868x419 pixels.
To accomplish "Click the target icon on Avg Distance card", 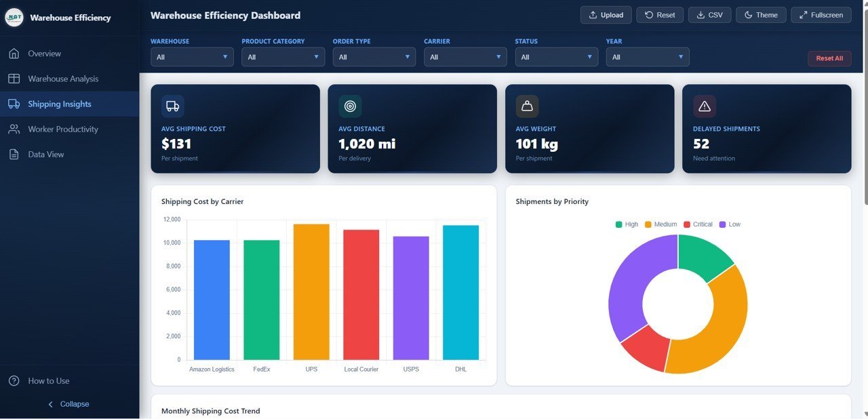I will coord(350,106).
